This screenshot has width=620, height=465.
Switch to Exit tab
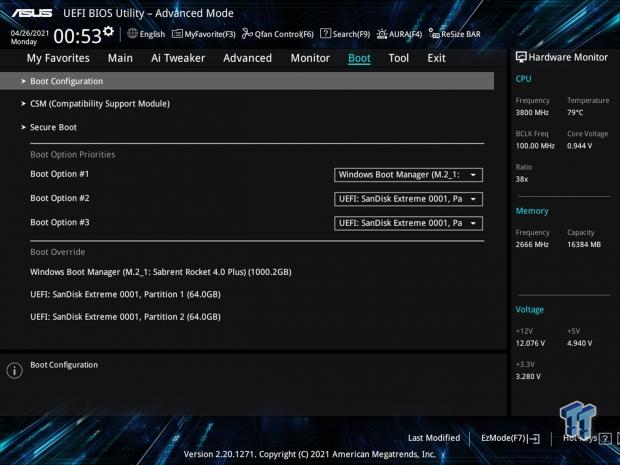[437, 58]
